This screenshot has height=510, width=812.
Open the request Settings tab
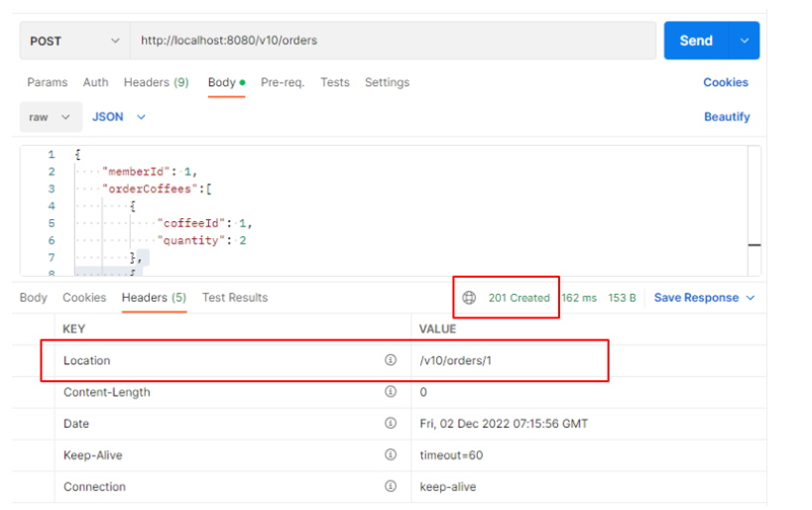coord(387,82)
